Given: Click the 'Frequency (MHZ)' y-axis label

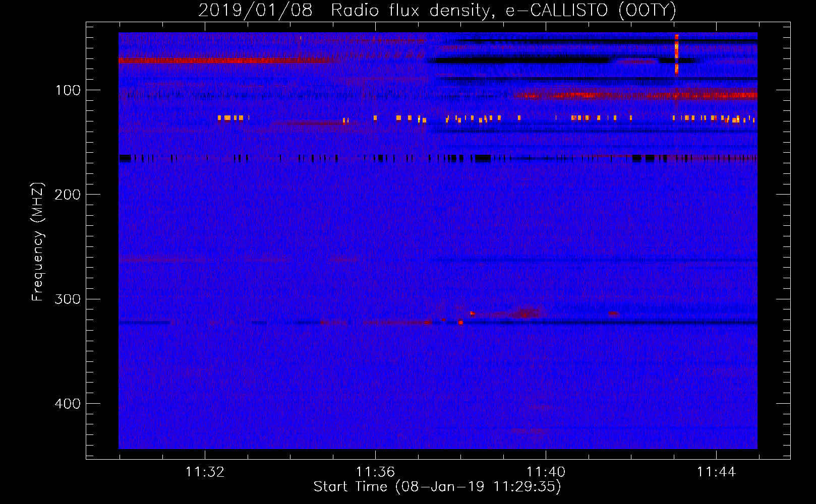Looking at the screenshot, I should pos(37,241).
